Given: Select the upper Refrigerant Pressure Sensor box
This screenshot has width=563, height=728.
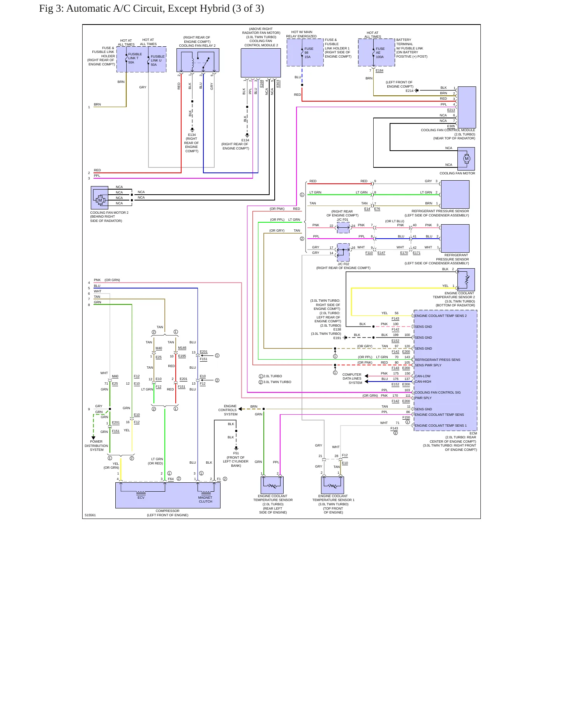Looking at the screenshot, I should click(x=455, y=194).
